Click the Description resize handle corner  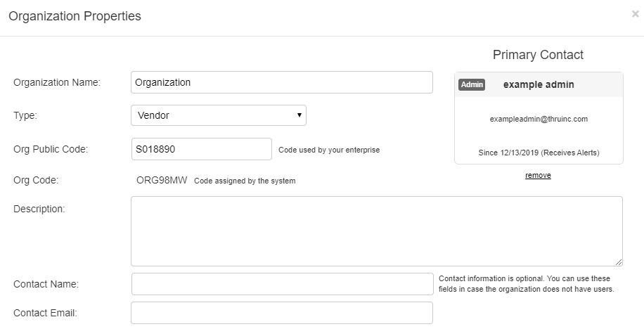click(619, 262)
